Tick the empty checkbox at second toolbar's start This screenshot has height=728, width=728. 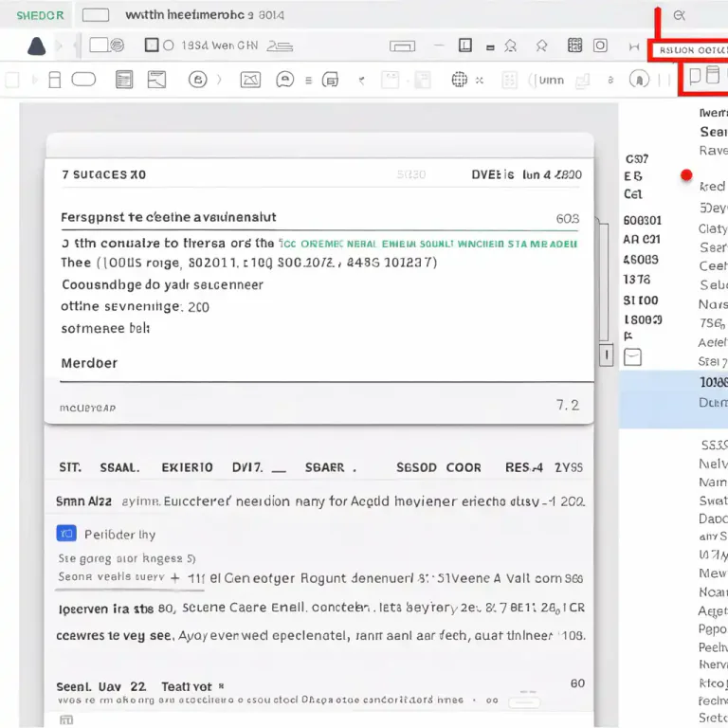pyautogui.click(x=12, y=80)
